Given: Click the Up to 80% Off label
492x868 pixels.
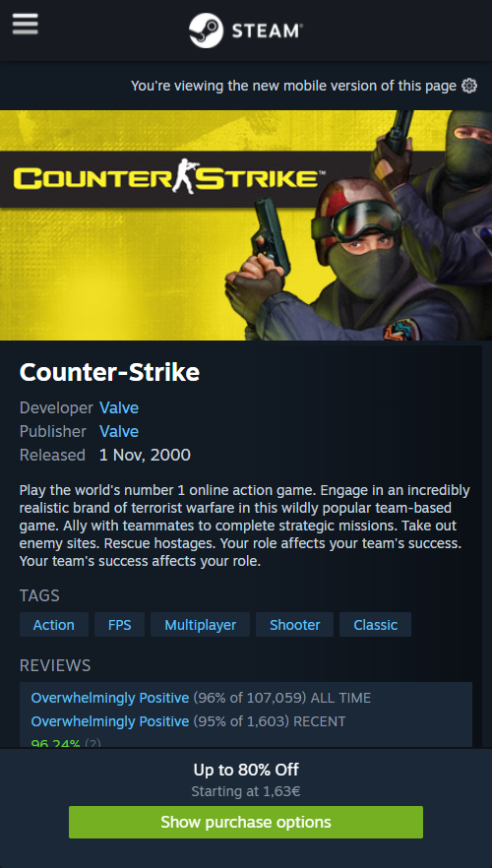Looking at the screenshot, I should (246, 770).
